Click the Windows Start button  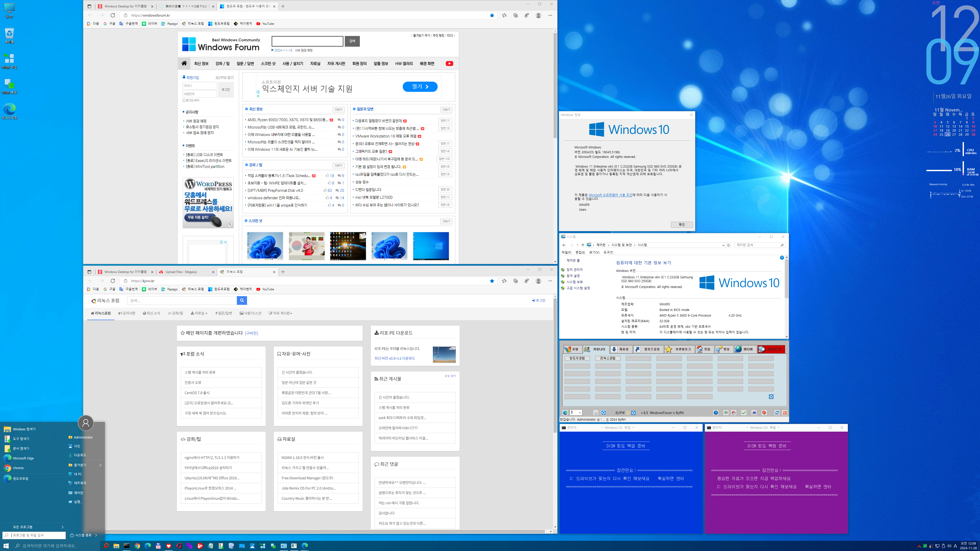coord(6,546)
